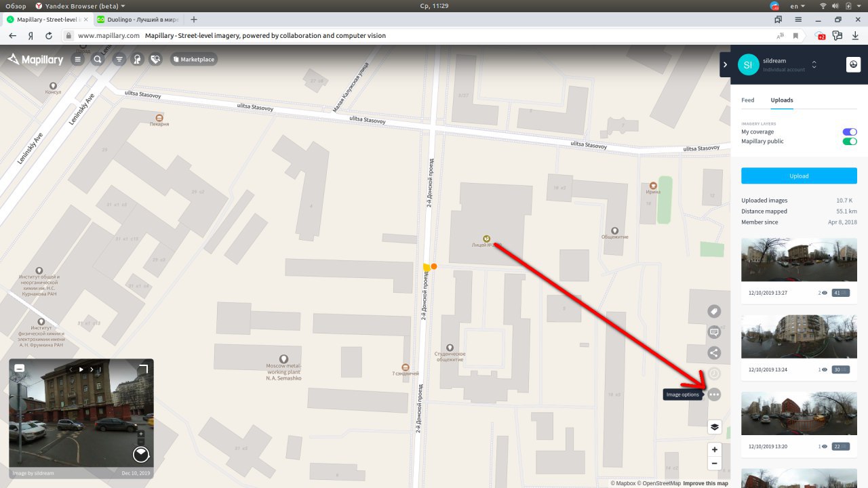Open the Marketplace button
The width and height of the screenshot is (868, 488).
click(x=193, y=60)
